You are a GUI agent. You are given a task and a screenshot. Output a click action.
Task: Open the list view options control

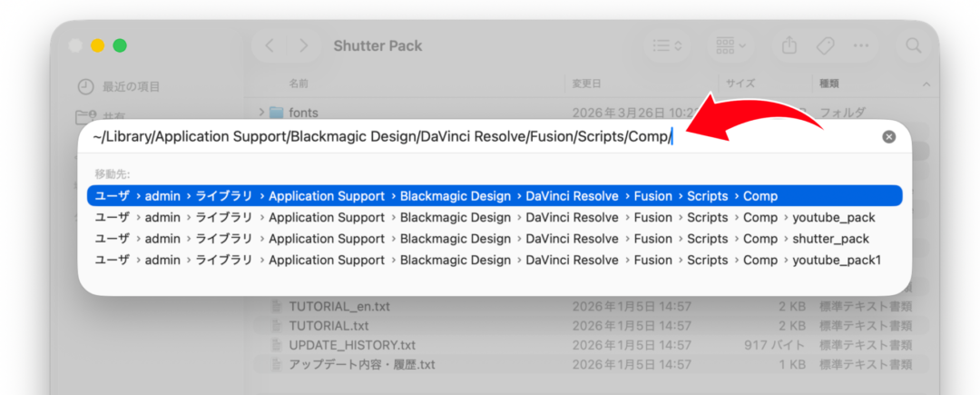[x=668, y=45]
